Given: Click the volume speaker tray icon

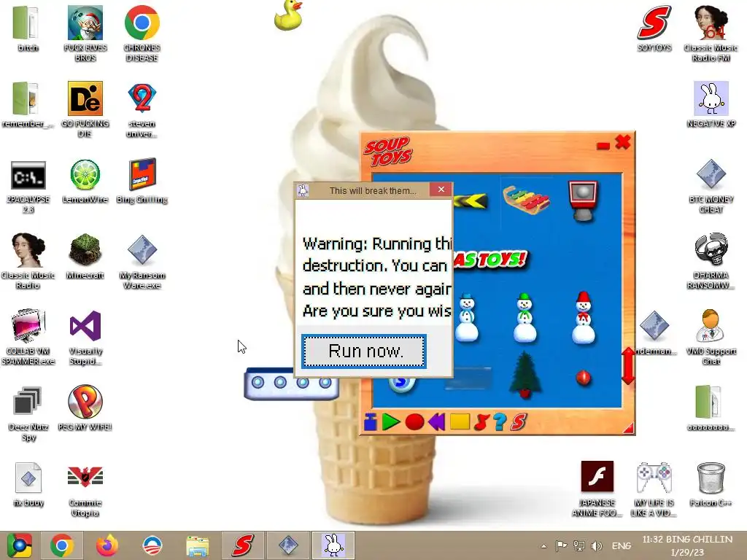Looking at the screenshot, I should [597, 546].
